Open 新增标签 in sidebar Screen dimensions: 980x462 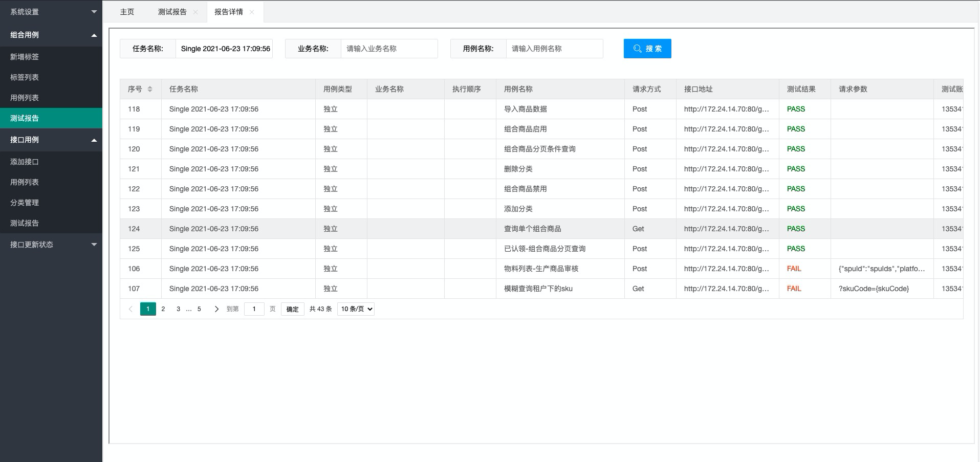pos(51,57)
